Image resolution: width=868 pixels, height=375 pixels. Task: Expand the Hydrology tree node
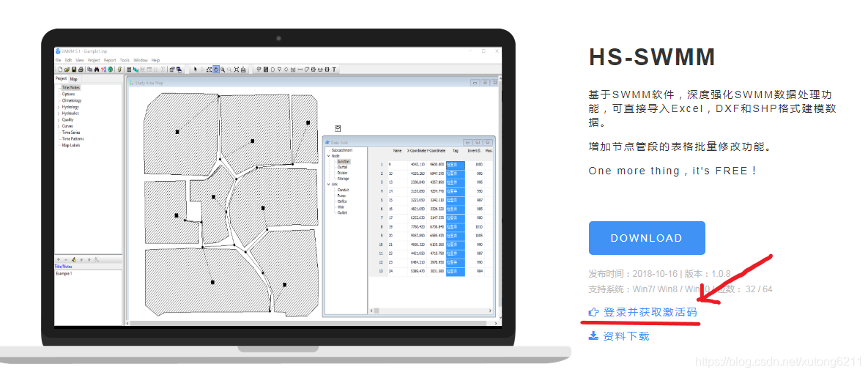[x=59, y=107]
